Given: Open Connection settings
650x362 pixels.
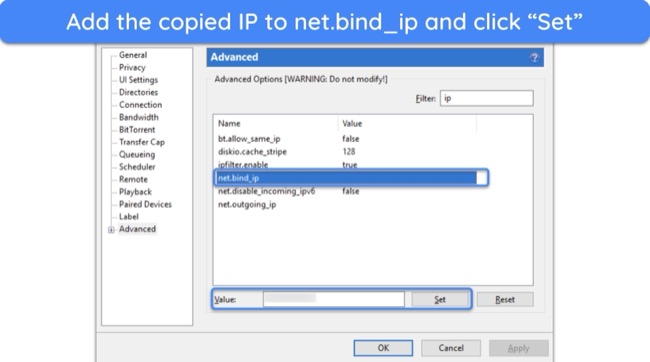Looking at the screenshot, I should coord(140,104).
